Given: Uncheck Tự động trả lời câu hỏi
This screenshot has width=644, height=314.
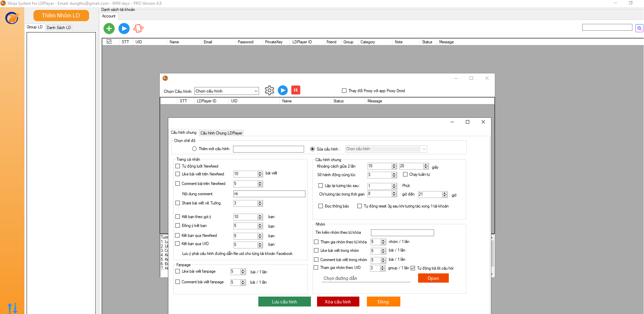Looking at the screenshot, I should tap(413, 268).
